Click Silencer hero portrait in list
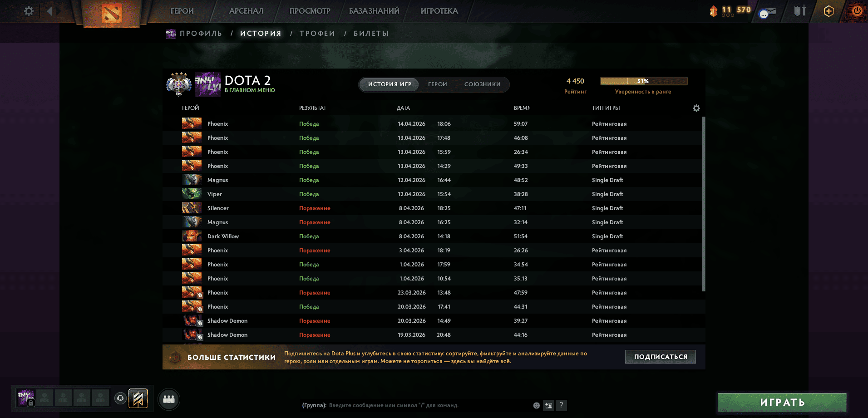This screenshot has height=418, width=868. [x=192, y=208]
